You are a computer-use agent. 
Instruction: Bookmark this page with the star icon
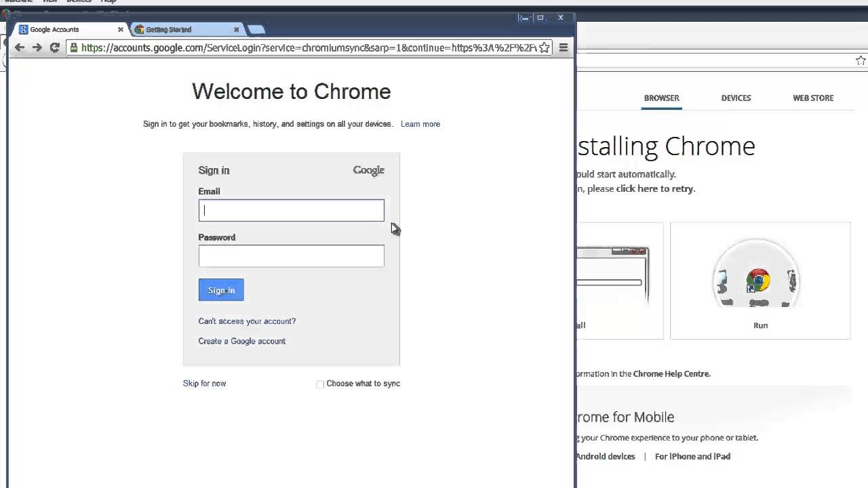544,47
